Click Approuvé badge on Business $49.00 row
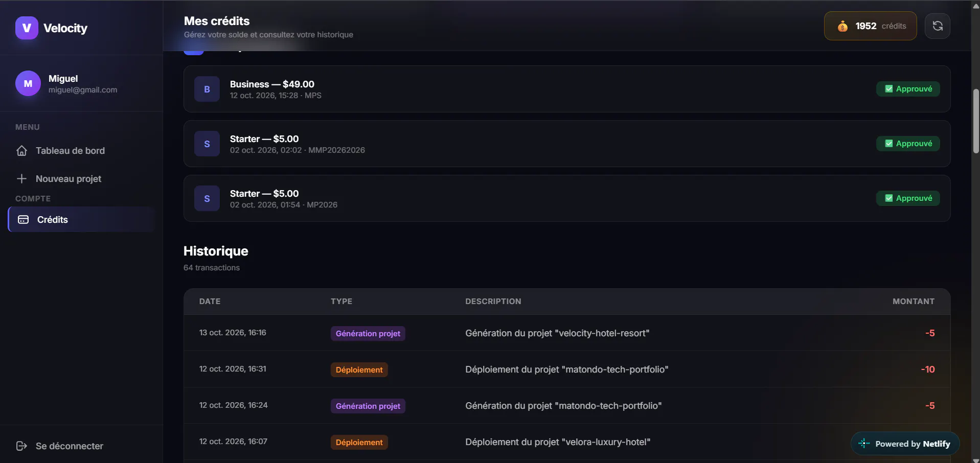This screenshot has height=463, width=980. coord(908,89)
